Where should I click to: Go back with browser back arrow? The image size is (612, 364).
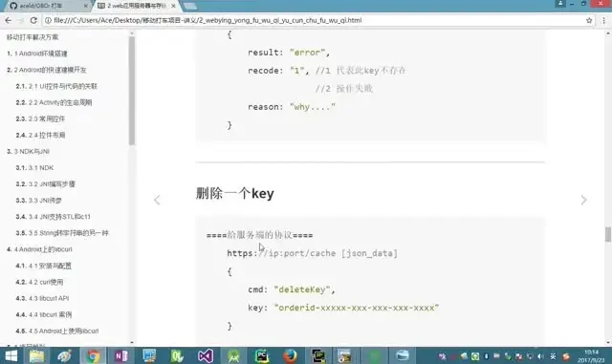coord(9,20)
